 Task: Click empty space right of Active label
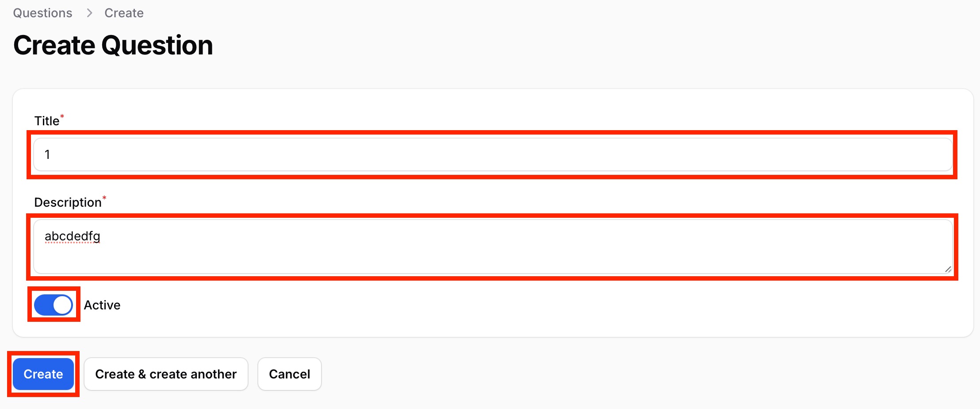pos(531,305)
